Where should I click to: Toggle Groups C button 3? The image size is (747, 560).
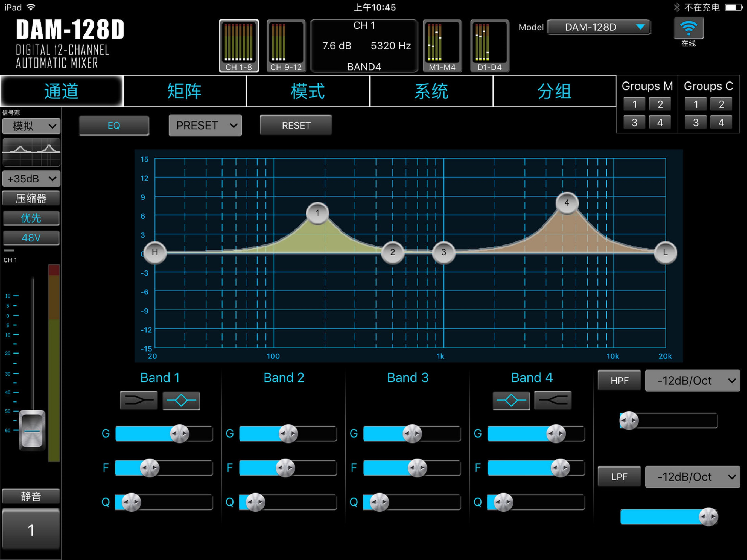pyautogui.click(x=696, y=122)
